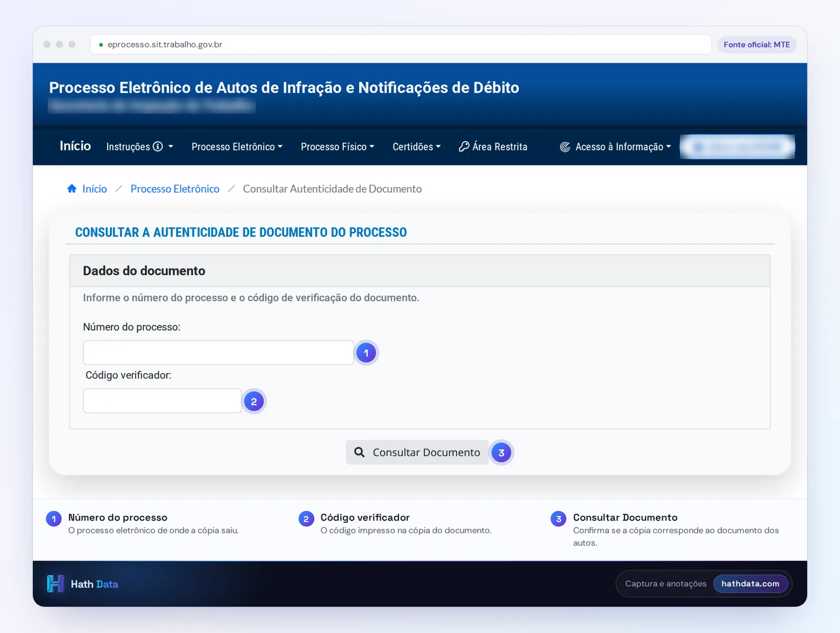Click the Código verificador: label
Screen dimensions: 840x633
coord(129,375)
